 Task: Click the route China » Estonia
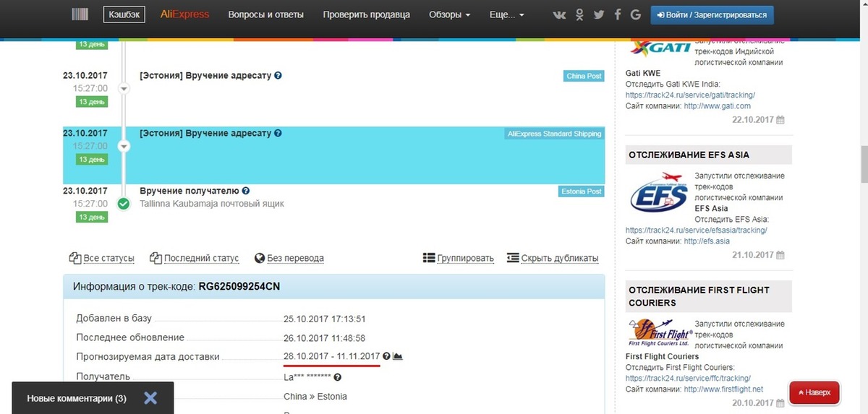click(315, 397)
